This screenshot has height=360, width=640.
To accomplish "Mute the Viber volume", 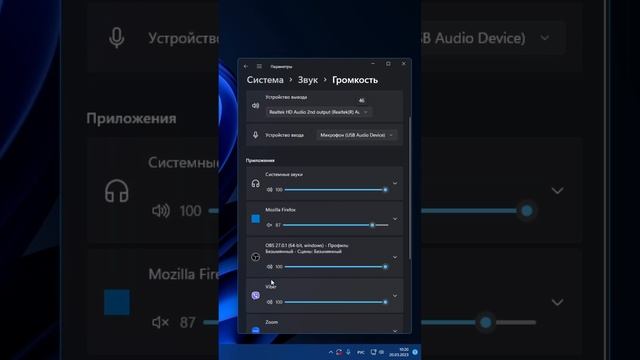I will tap(269, 302).
